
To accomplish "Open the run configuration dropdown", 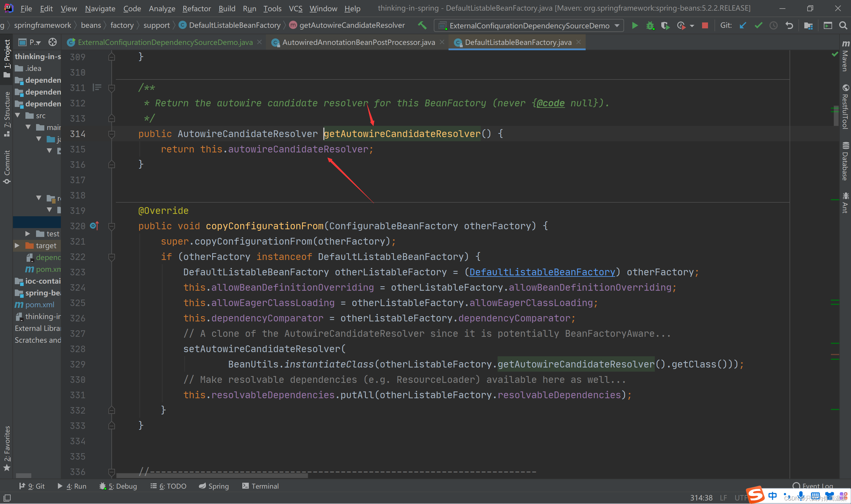I will [x=529, y=25].
